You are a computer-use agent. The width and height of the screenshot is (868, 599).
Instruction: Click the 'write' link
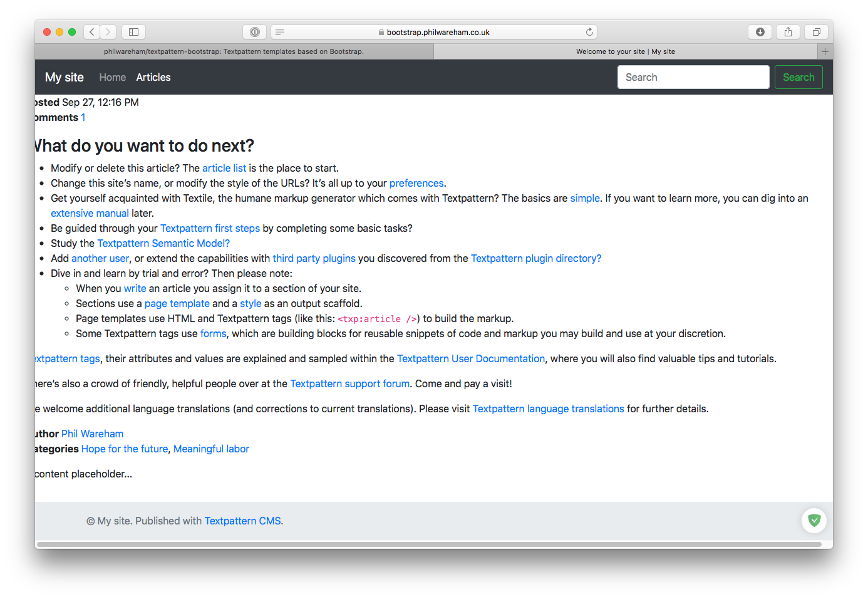135,288
